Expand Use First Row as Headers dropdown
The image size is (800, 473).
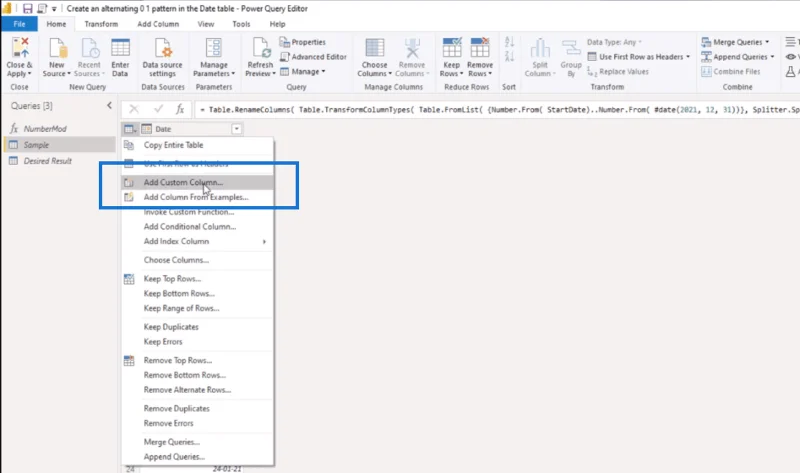click(688, 57)
